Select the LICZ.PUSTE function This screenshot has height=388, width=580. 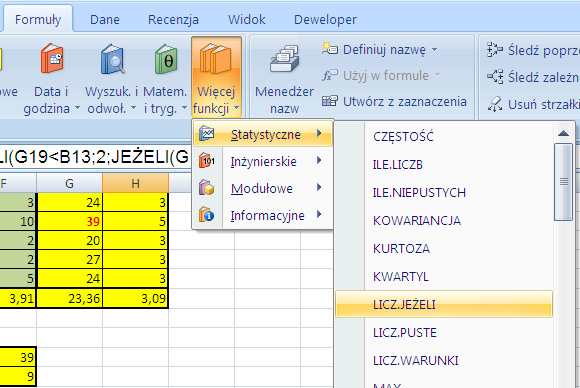click(x=444, y=332)
